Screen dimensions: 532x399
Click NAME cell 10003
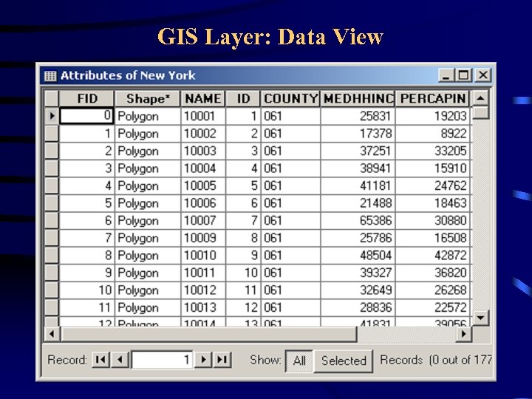[x=203, y=151]
